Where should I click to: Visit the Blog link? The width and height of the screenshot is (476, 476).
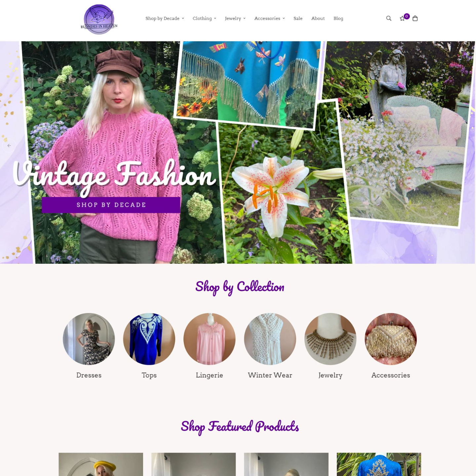338,19
